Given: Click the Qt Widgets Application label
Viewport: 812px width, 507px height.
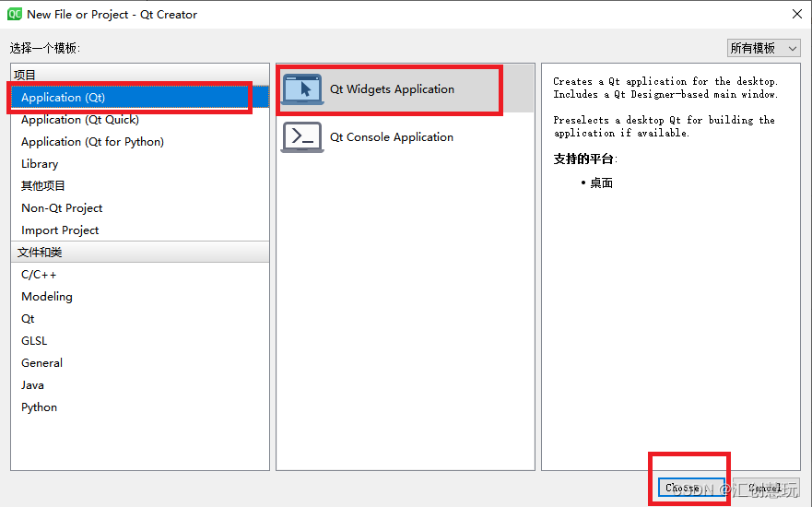Looking at the screenshot, I should tap(392, 89).
